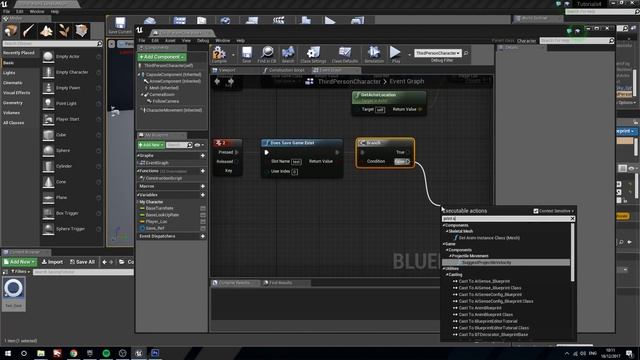Select the Foliage mode icon

click(64, 31)
